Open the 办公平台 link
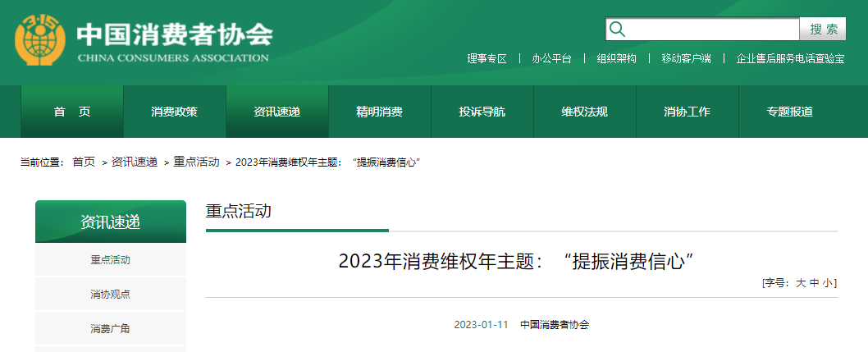The height and width of the screenshot is (352, 868). click(551, 59)
